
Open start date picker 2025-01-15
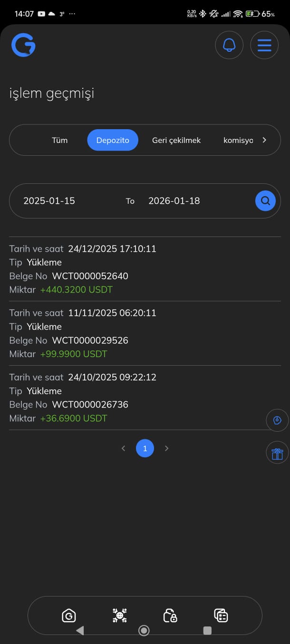point(49,201)
